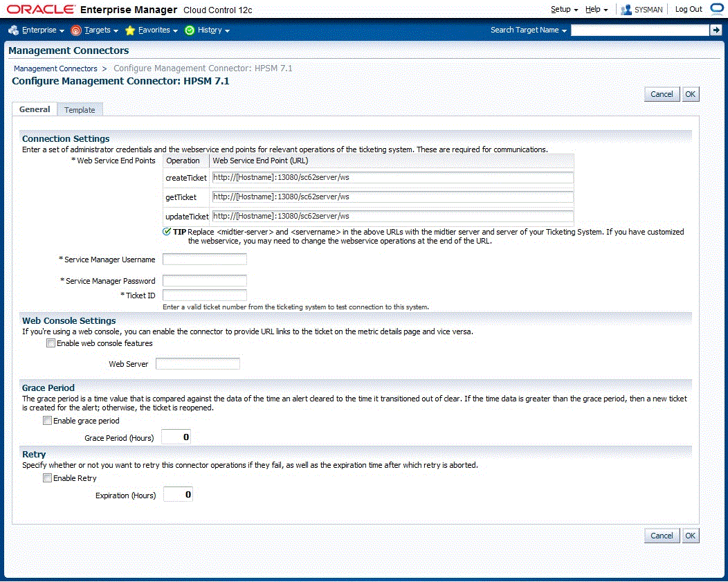Click the SYSMAN user icon
Screen dimensions: 728x582
(626, 9)
